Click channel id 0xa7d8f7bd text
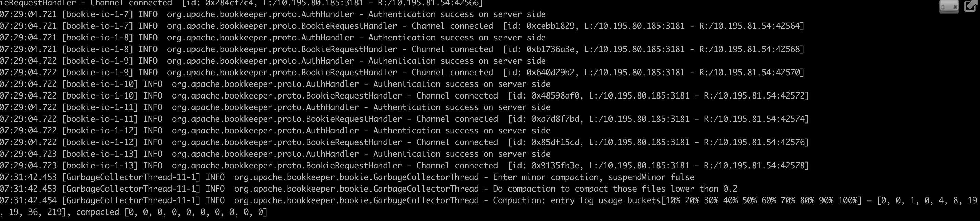The height and width of the screenshot is (221, 980). (x=555, y=119)
